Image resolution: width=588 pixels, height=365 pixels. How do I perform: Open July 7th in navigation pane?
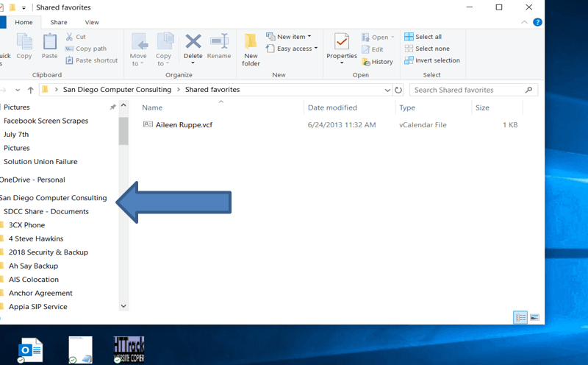(x=16, y=134)
